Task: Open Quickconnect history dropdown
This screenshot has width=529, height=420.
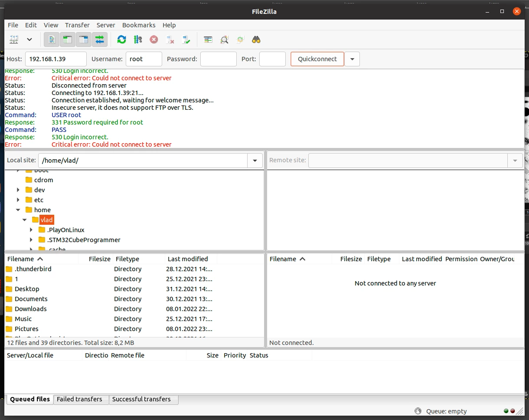Action: pos(352,59)
